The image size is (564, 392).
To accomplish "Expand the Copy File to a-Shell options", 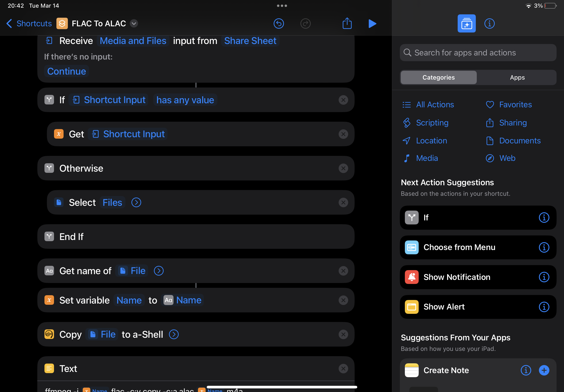I will (174, 334).
